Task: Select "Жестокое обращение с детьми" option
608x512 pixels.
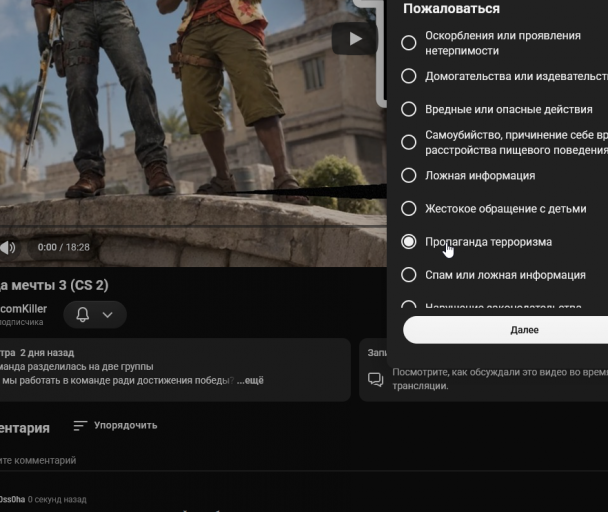Action: (x=409, y=208)
